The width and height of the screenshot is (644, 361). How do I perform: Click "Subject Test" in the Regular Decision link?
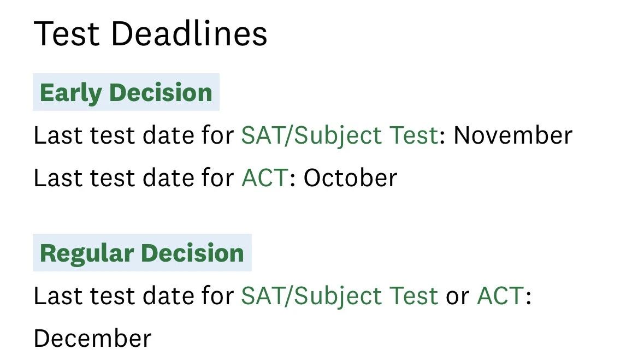pos(367,296)
